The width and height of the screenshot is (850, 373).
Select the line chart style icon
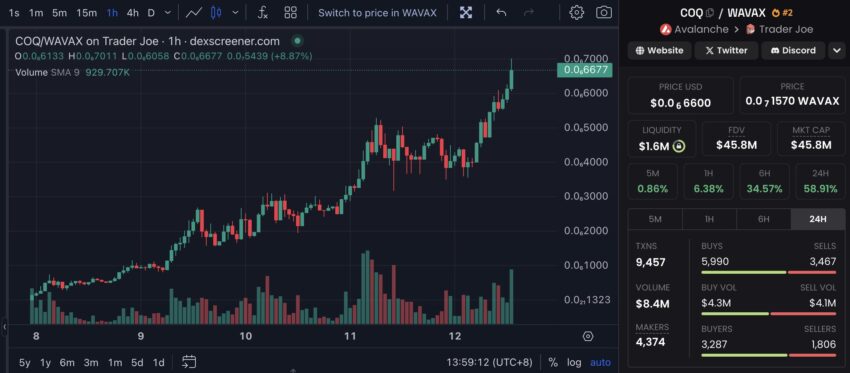point(194,12)
